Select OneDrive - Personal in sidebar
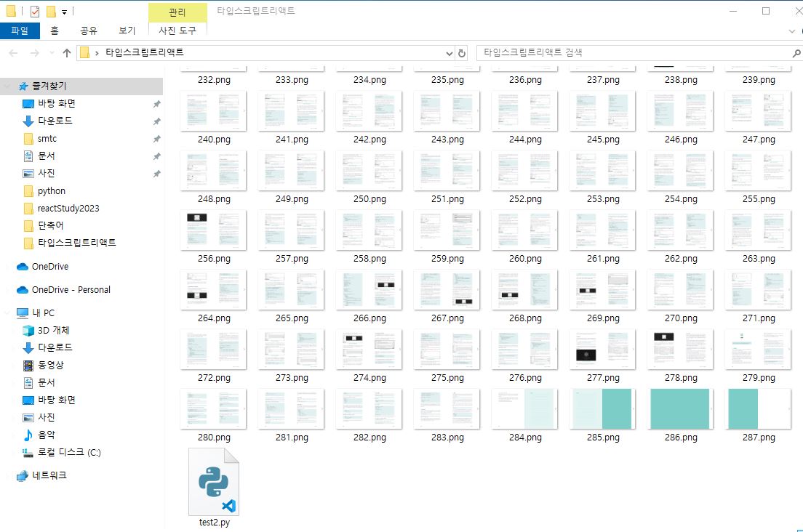The height and width of the screenshot is (532, 803). (x=71, y=289)
